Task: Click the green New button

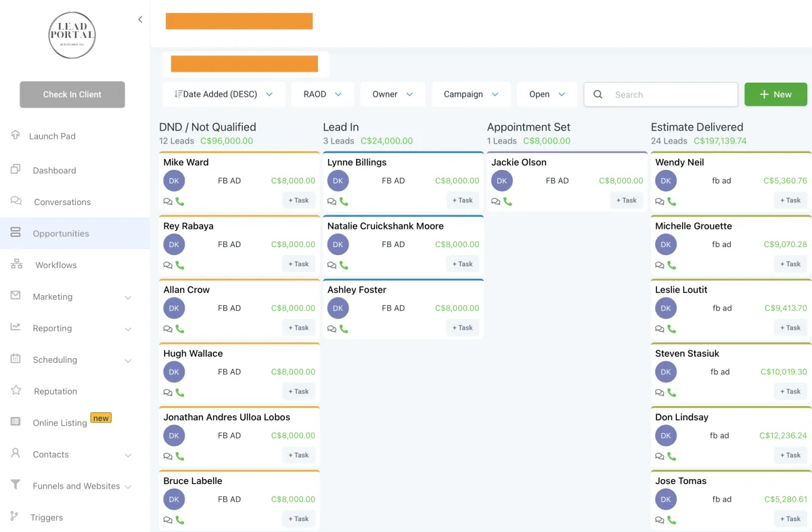Action: click(775, 94)
